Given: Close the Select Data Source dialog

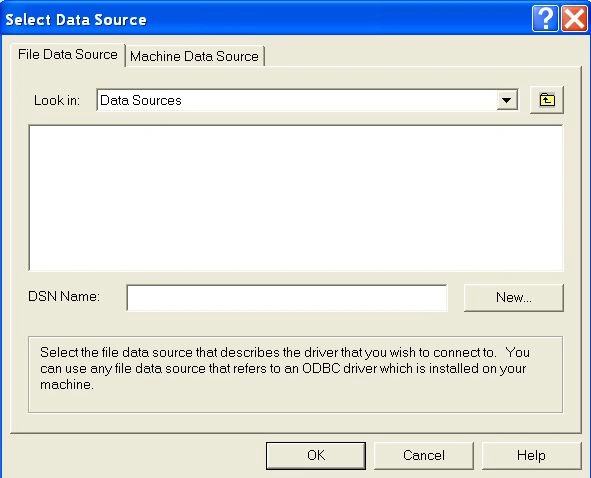Looking at the screenshot, I should click(574, 18).
